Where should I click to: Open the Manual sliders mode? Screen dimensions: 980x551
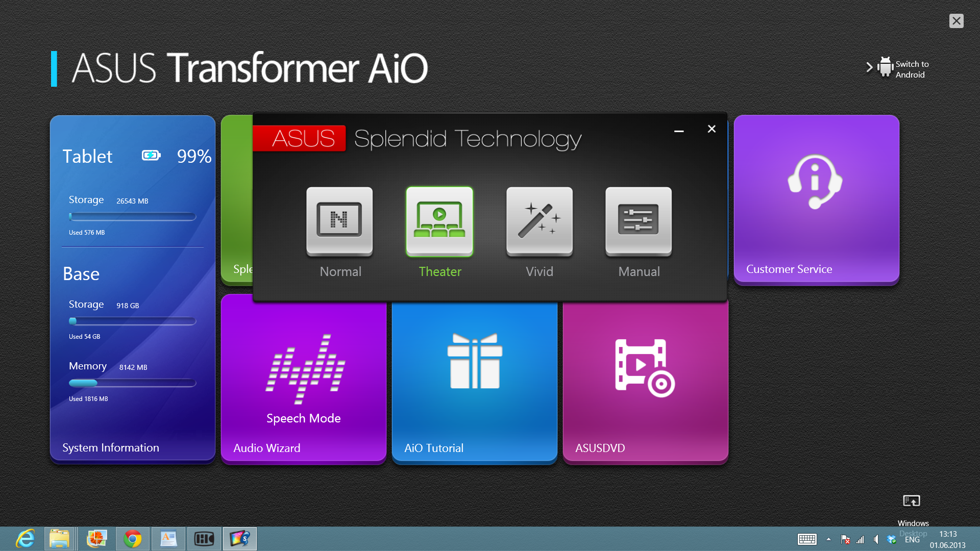tap(639, 221)
